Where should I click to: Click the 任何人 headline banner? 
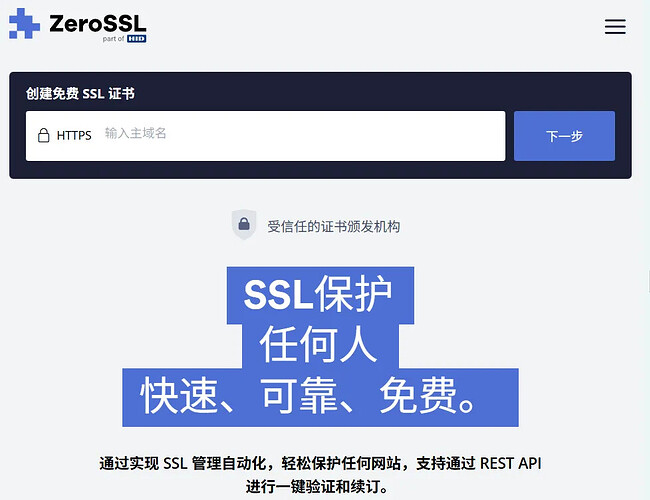pos(320,346)
